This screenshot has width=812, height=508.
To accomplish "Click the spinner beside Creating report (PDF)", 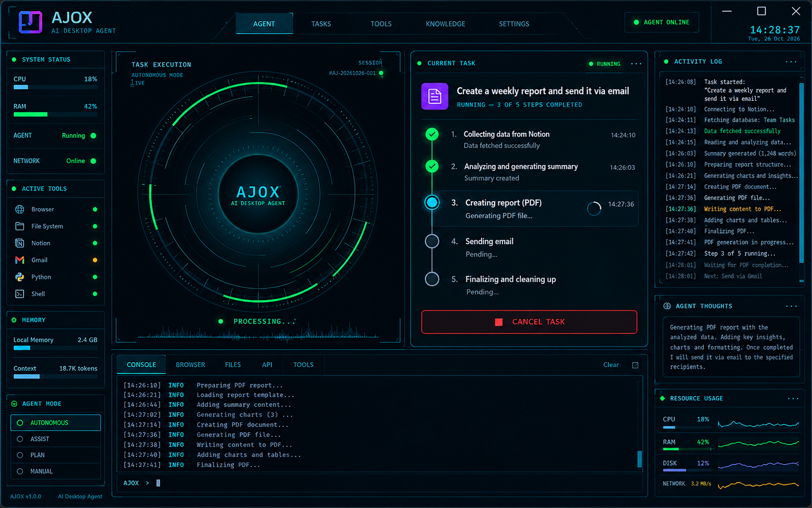I will [594, 208].
